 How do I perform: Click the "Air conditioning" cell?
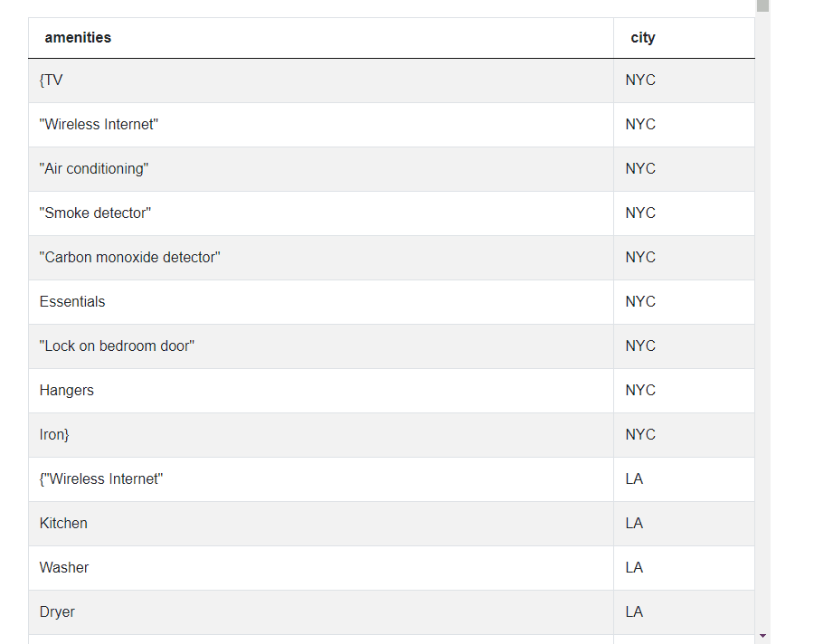tap(96, 168)
